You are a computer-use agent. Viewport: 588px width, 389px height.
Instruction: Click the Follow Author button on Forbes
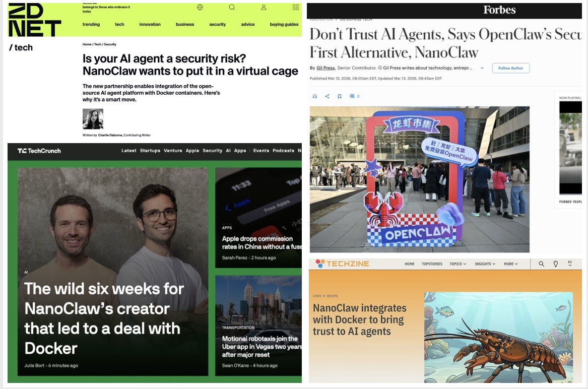coord(510,68)
